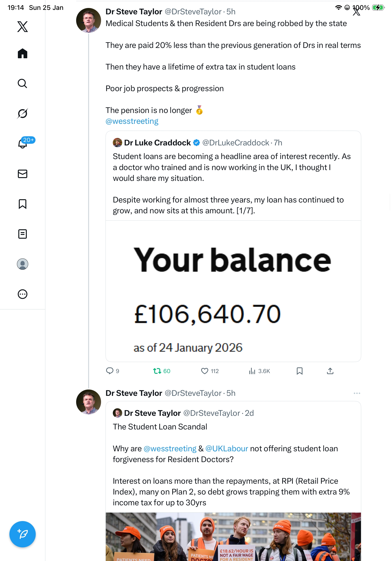Expand the More circle menu in sidebar

23,294
